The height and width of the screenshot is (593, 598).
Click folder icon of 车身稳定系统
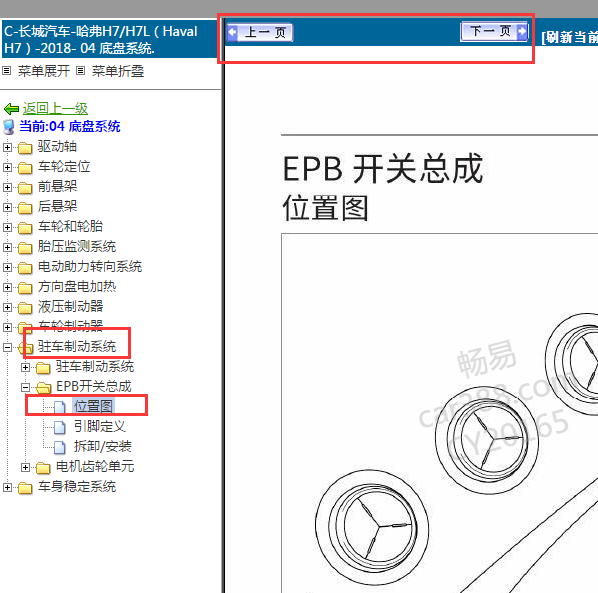point(25,488)
